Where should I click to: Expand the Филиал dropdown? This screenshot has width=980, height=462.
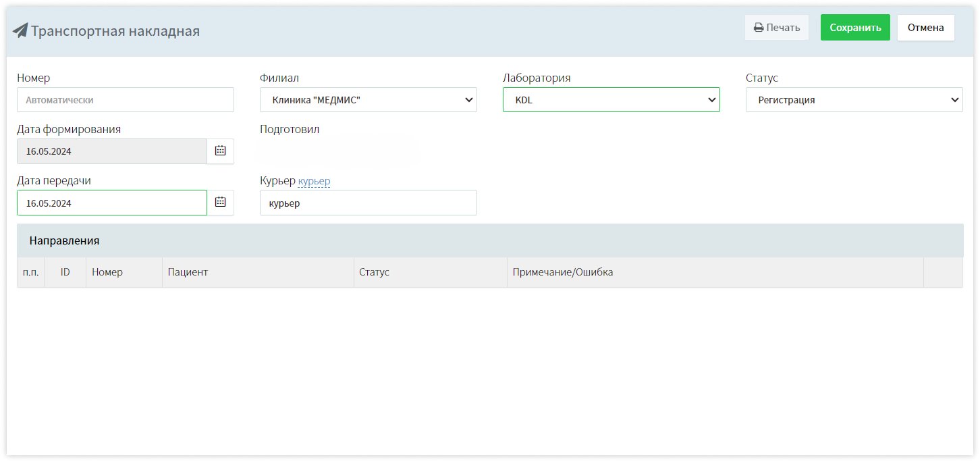coord(368,100)
